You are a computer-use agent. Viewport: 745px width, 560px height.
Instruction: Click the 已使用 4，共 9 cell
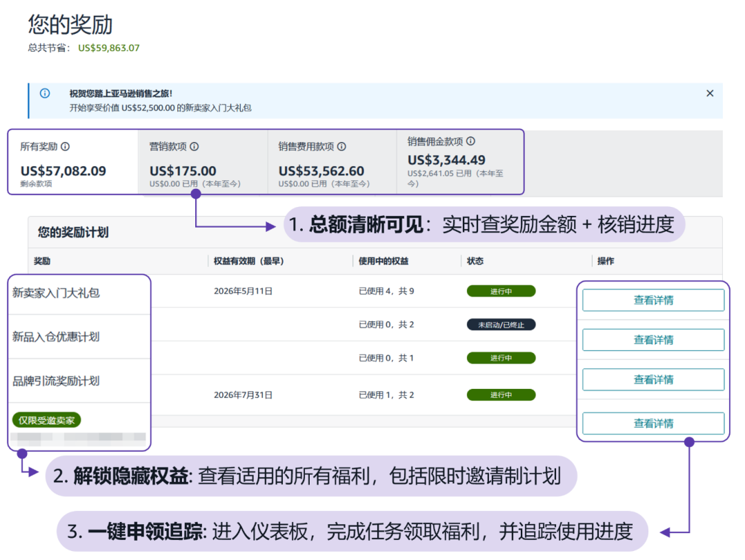[x=386, y=291]
